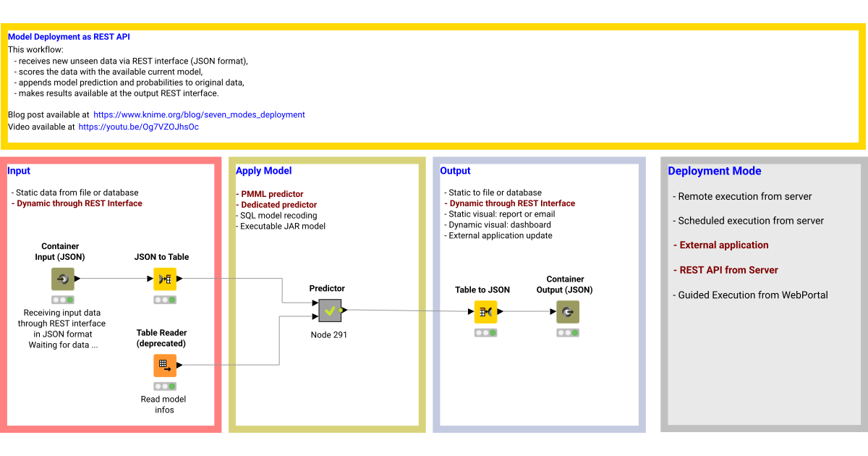Select the Input annotation header
The height and width of the screenshot is (456, 868).
[x=19, y=171]
